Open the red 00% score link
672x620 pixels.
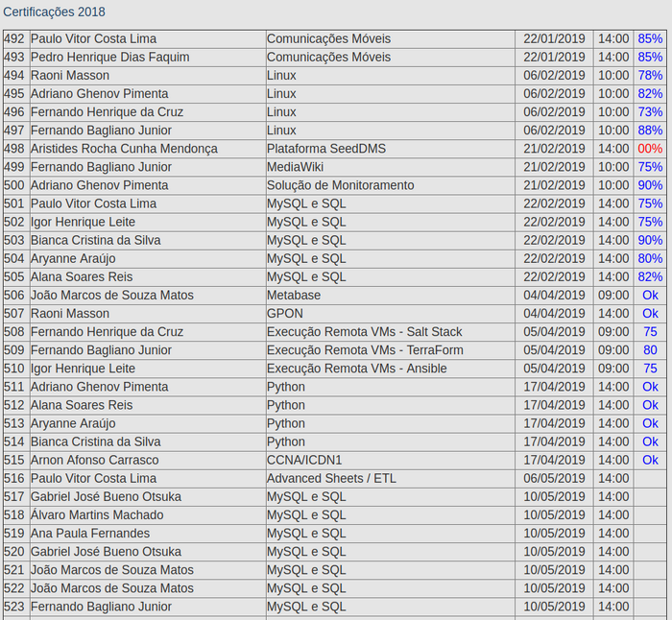coord(650,149)
